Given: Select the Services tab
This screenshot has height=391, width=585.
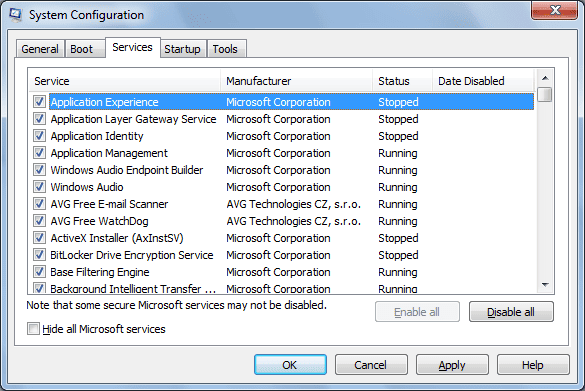Looking at the screenshot, I should (x=133, y=47).
